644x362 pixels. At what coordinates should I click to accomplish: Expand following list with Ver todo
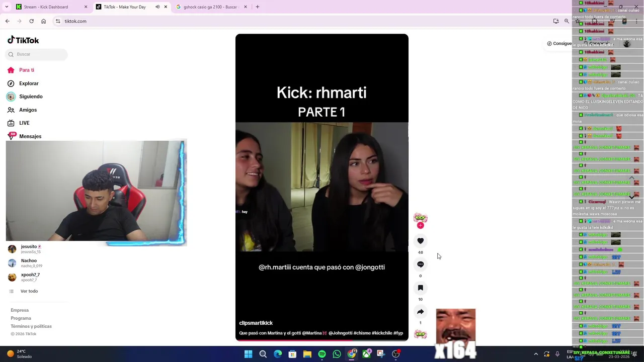pyautogui.click(x=24, y=291)
